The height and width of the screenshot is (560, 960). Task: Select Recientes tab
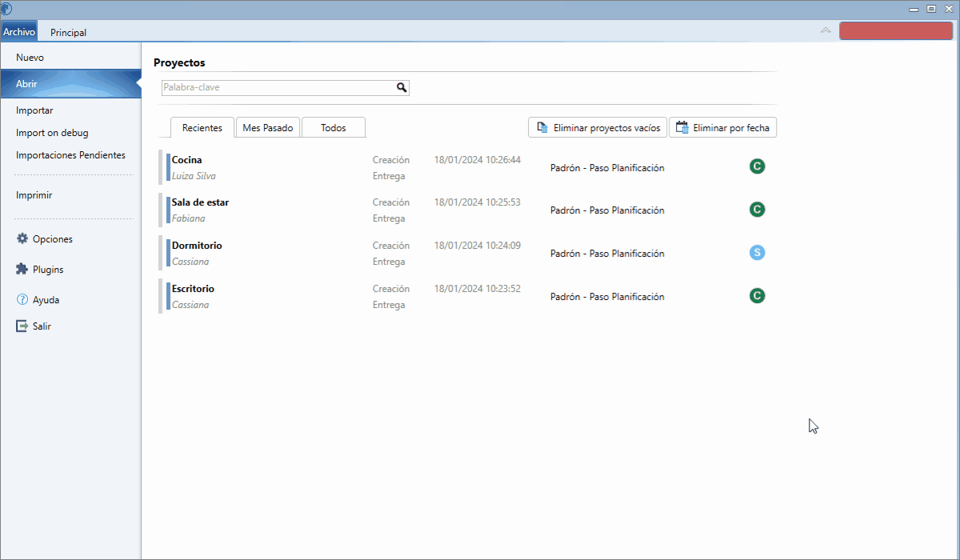(x=202, y=128)
